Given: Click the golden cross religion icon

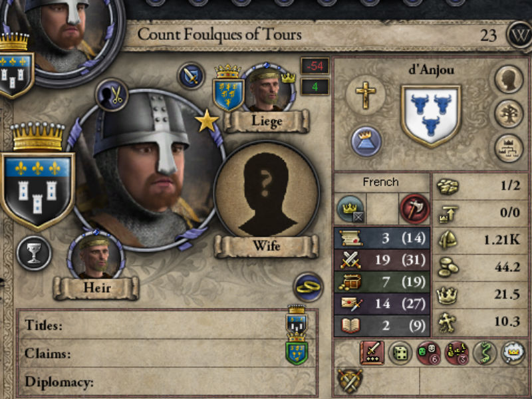Looking at the screenshot, I should point(365,94).
